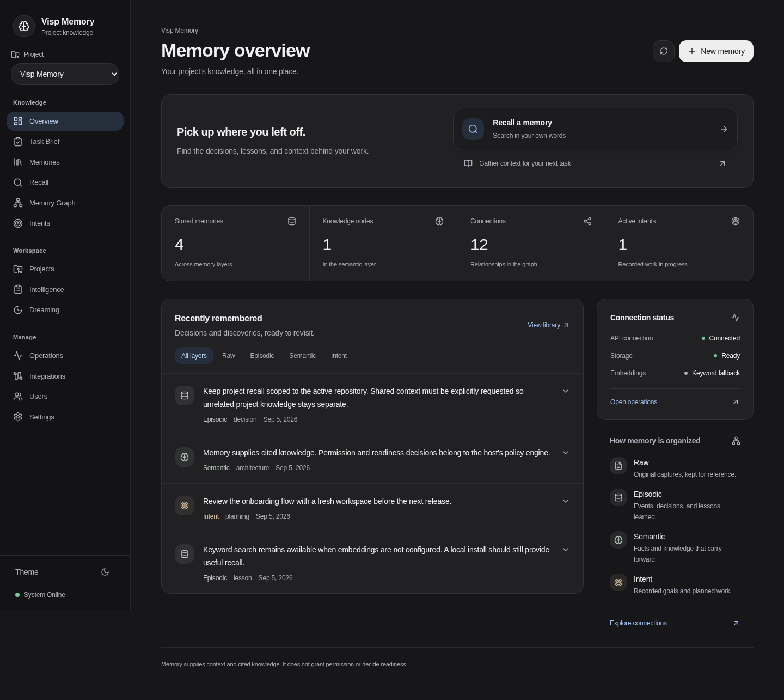Go to Projects in the sidebar
The image size is (784, 700).
coord(65,269)
